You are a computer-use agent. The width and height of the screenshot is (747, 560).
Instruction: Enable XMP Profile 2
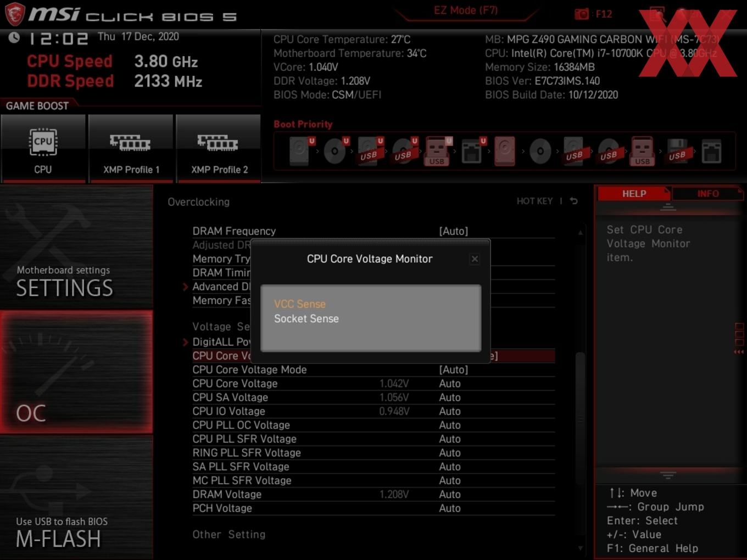[219, 148]
